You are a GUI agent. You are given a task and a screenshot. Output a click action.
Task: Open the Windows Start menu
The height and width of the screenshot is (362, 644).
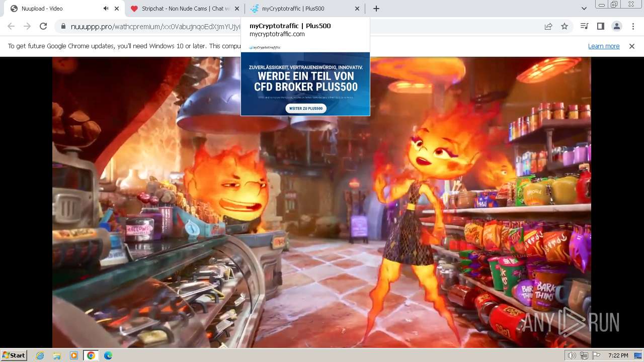[14, 355]
